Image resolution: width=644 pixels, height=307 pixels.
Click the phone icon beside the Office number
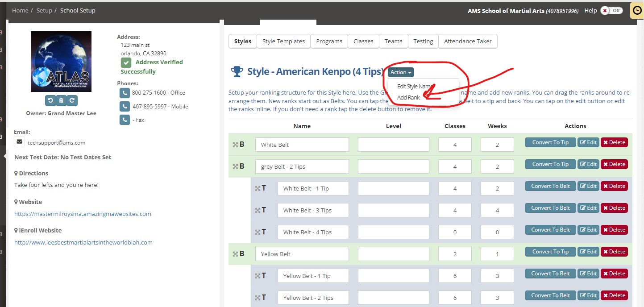124,93
